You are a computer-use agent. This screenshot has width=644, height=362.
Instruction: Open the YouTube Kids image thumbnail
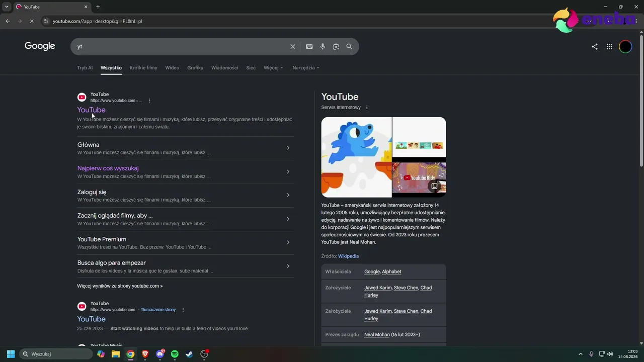coord(419,177)
